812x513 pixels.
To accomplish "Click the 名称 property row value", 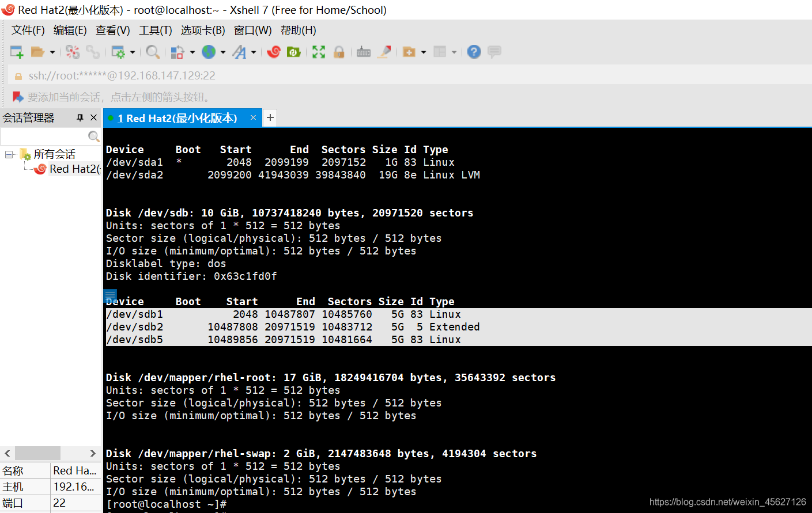I will coord(75,470).
